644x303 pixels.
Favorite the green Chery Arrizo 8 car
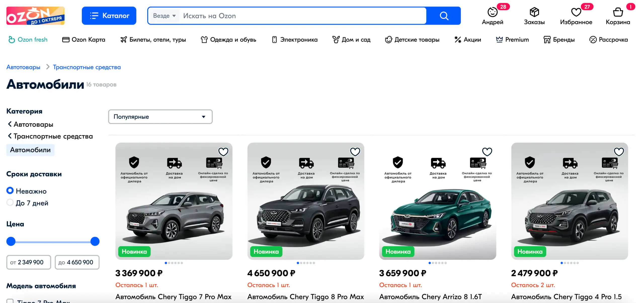point(487,152)
